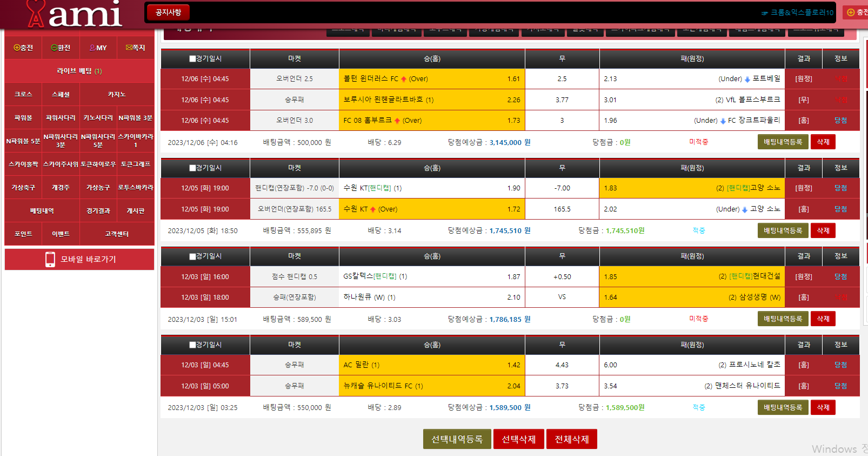
Task: Open the 스페셜 menu item
Action: pyautogui.click(x=61, y=94)
